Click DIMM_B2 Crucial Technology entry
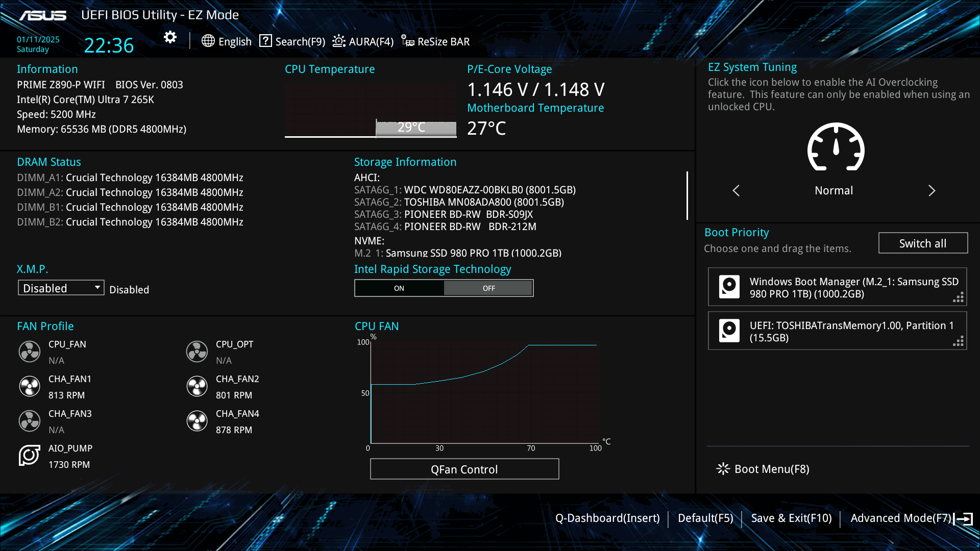 [x=130, y=222]
